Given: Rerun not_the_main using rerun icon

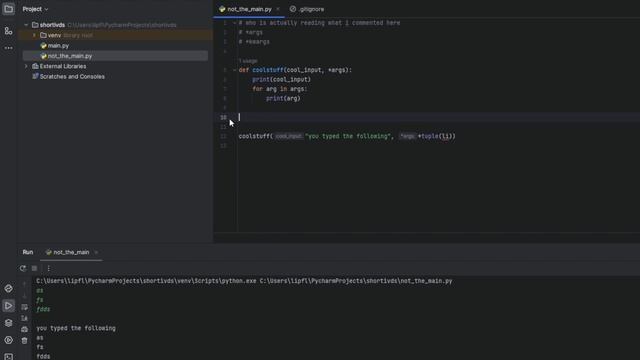Looking at the screenshot, I should click(x=23, y=268).
